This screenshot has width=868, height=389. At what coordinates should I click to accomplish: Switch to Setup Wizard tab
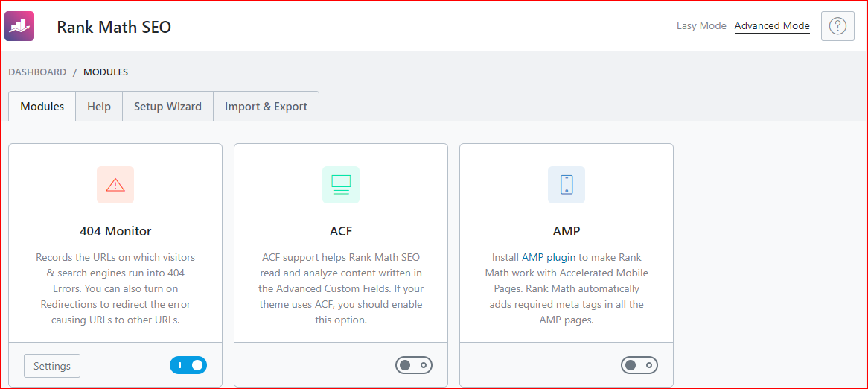(x=167, y=107)
